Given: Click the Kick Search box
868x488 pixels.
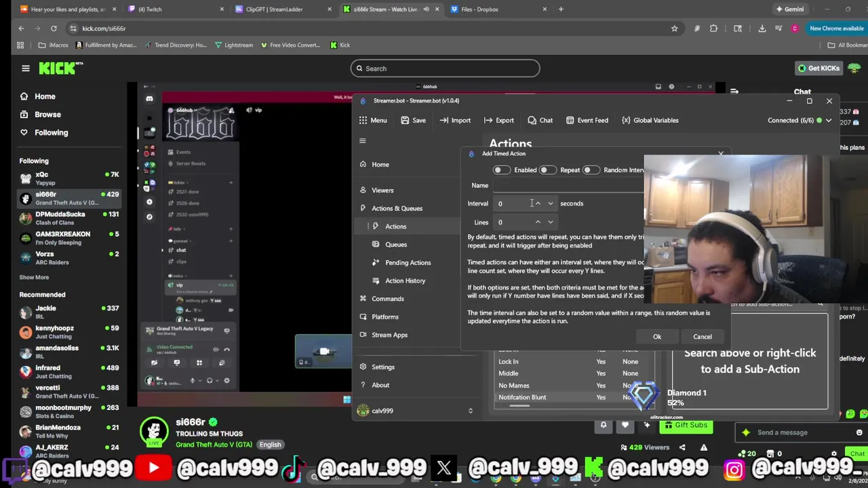Looking at the screenshot, I should coord(445,68).
